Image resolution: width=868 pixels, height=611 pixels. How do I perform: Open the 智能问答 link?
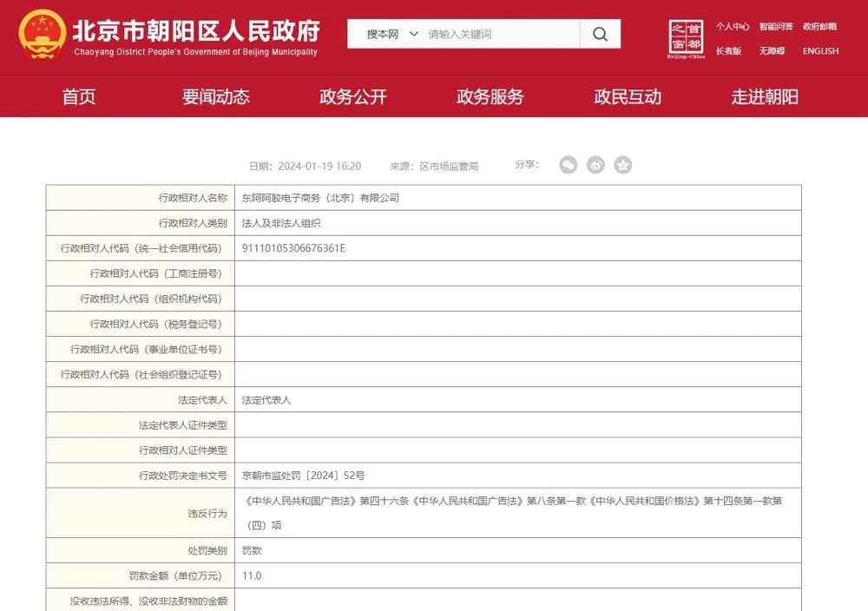[776, 27]
